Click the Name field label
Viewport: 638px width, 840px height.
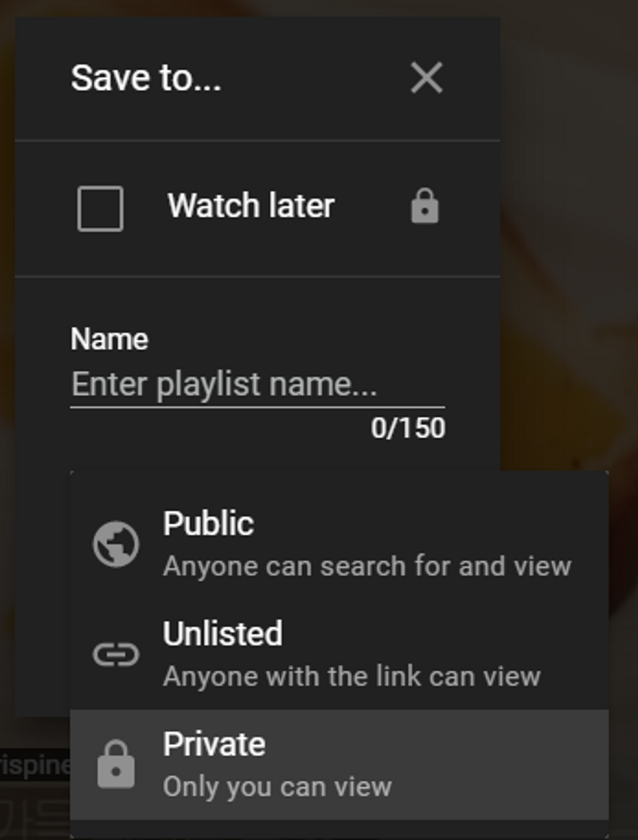(109, 339)
